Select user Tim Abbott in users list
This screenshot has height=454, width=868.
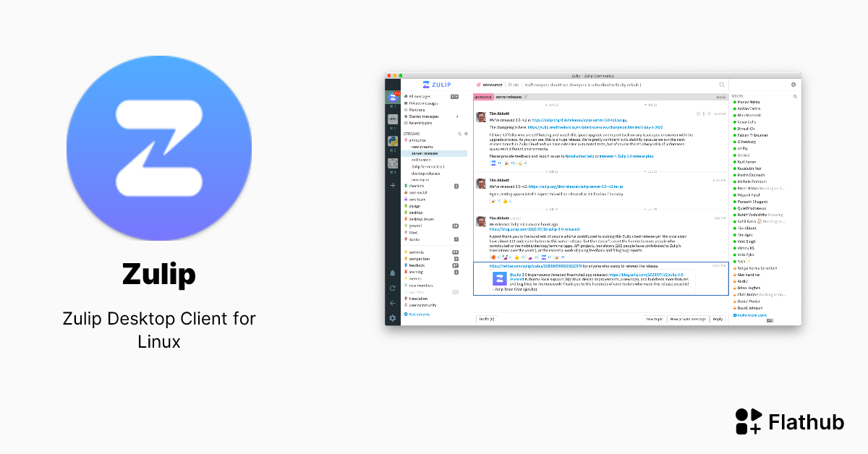click(x=748, y=228)
